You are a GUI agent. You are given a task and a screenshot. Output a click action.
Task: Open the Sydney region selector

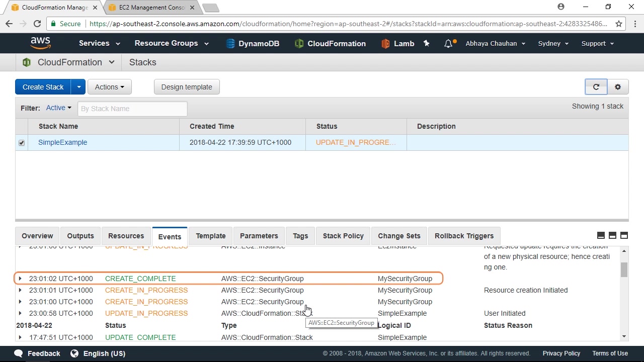click(x=553, y=44)
